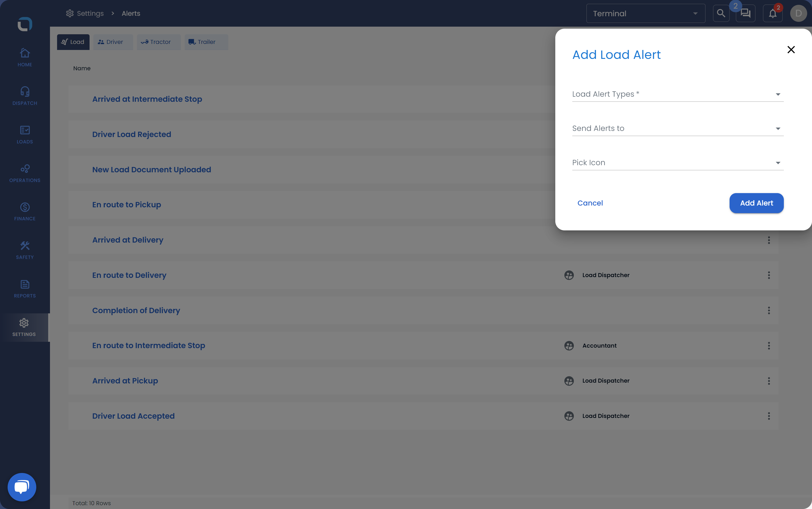
Task: Open the Home section in sidebar
Action: pyautogui.click(x=25, y=58)
